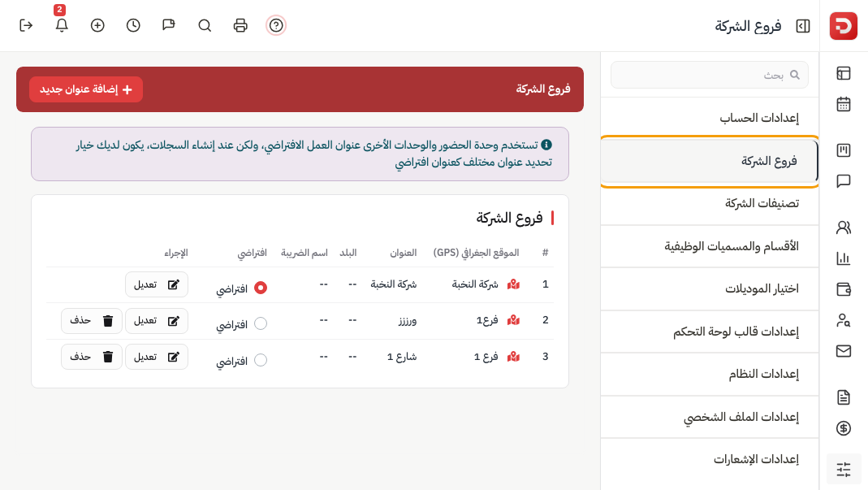Viewport: 868px width, 490px height.
Task: Open the settings sliders icon in rail
Action: click(x=843, y=470)
